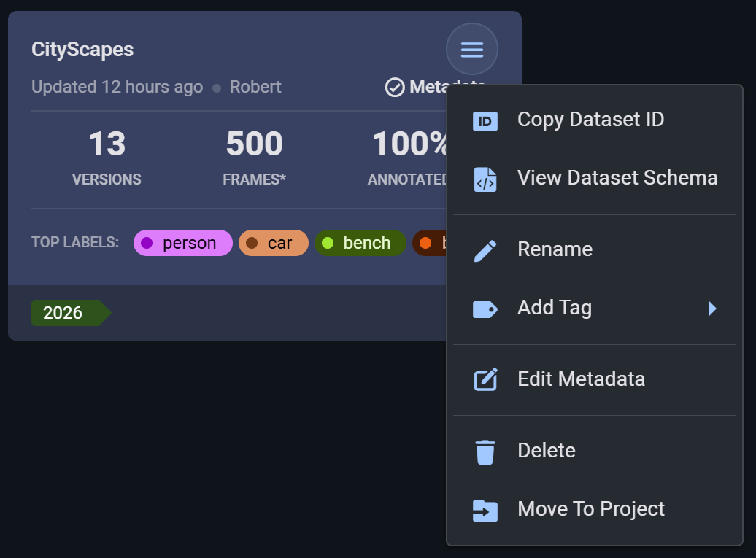Viewport: 756px width, 558px height.
Task: Click the 500 frames count
Action: [254, 144]
